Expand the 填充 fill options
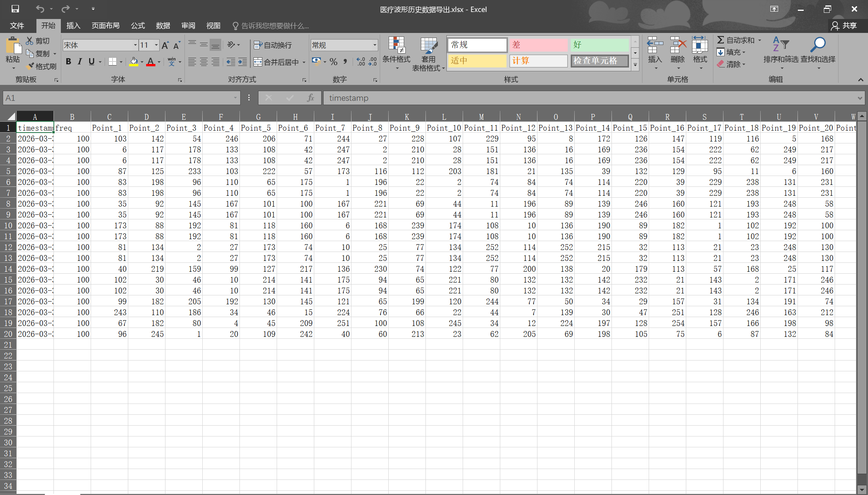Screen dimensions: 868x495 744,52
